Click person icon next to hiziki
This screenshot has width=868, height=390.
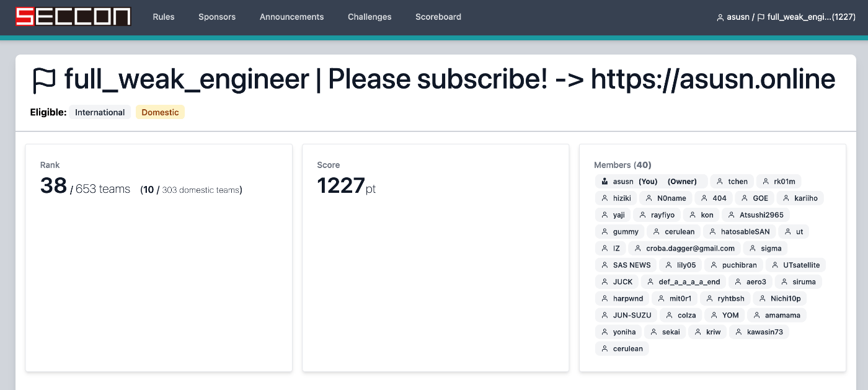604,198
